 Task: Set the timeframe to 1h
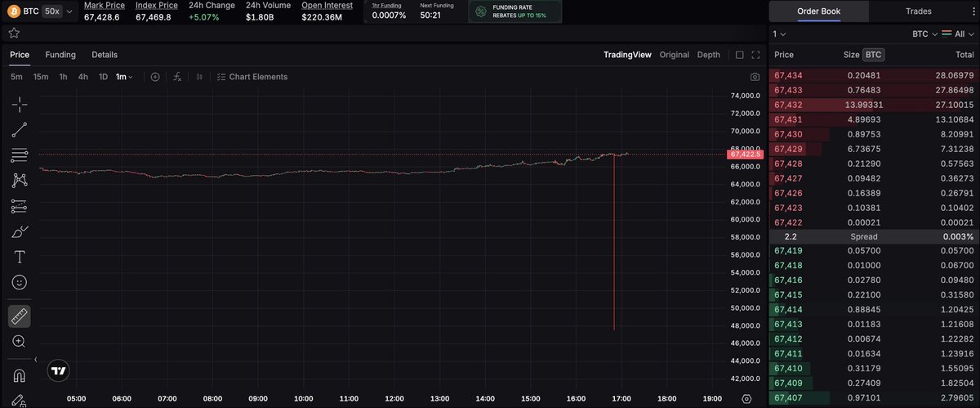point(63,77)
